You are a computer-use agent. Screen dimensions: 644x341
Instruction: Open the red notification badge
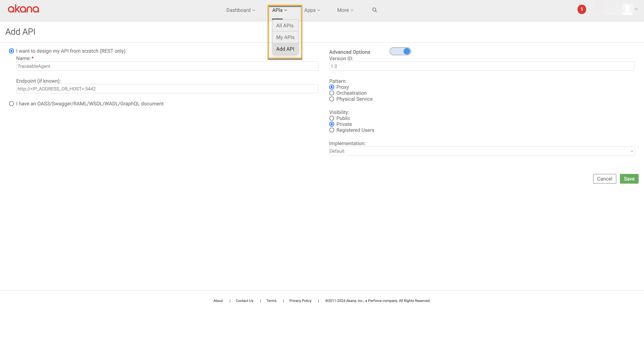[581, 10]
